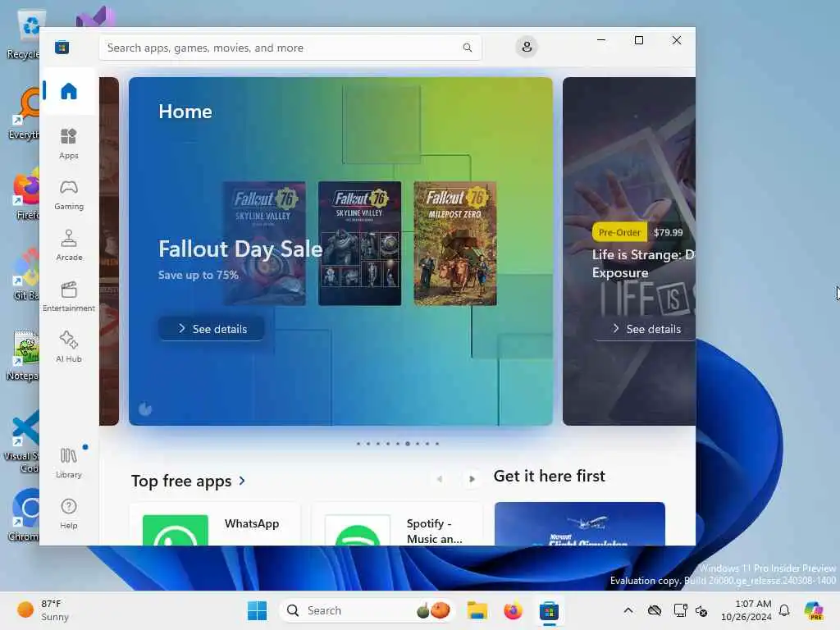Expand the Top free apps list chevron

click(242, 481)
